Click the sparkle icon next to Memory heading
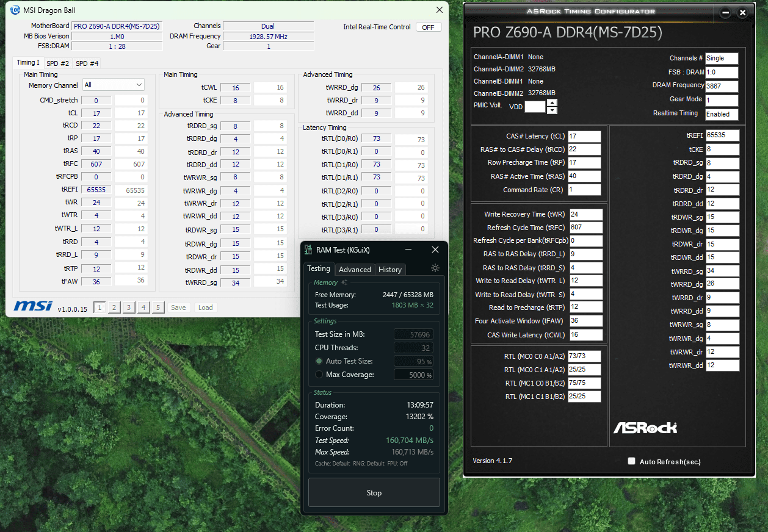Image resolution: width=768 pixels, height=532 pixels. pyautogui.click(x=344, y=282)
